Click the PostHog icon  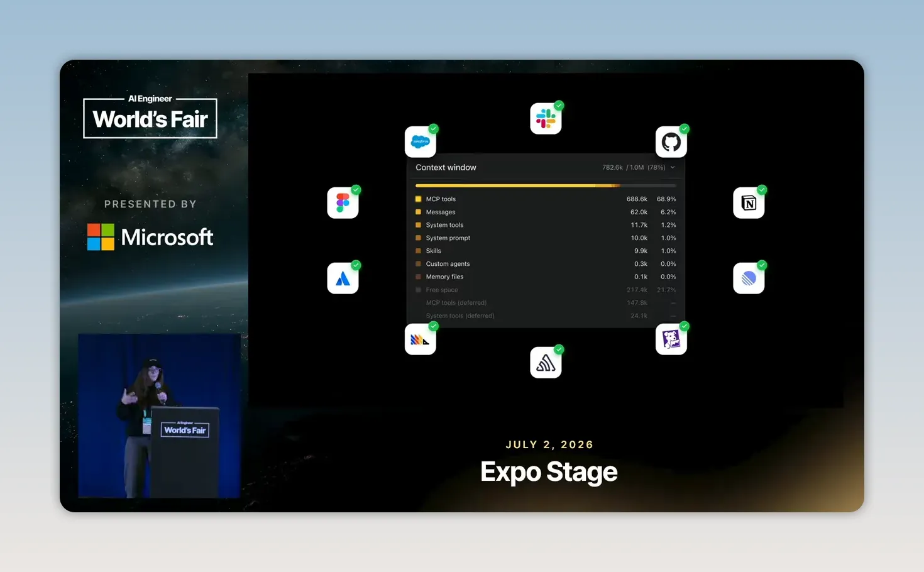pyautogui.click(x=421, y=339)
